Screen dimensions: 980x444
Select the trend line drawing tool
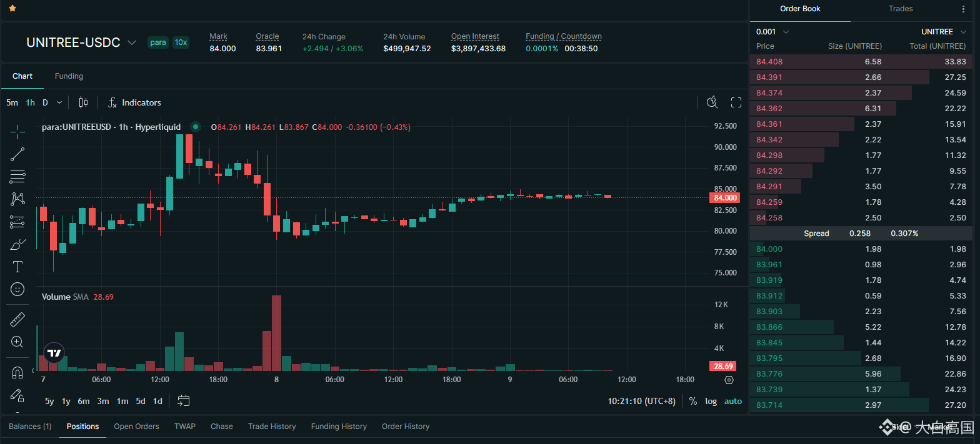pos(17,154)
